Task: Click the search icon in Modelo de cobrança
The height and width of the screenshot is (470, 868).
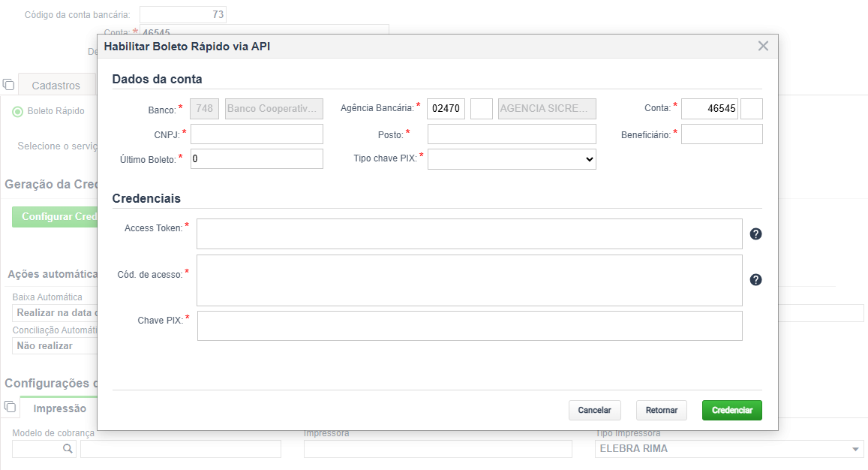Action: point(68,448)
